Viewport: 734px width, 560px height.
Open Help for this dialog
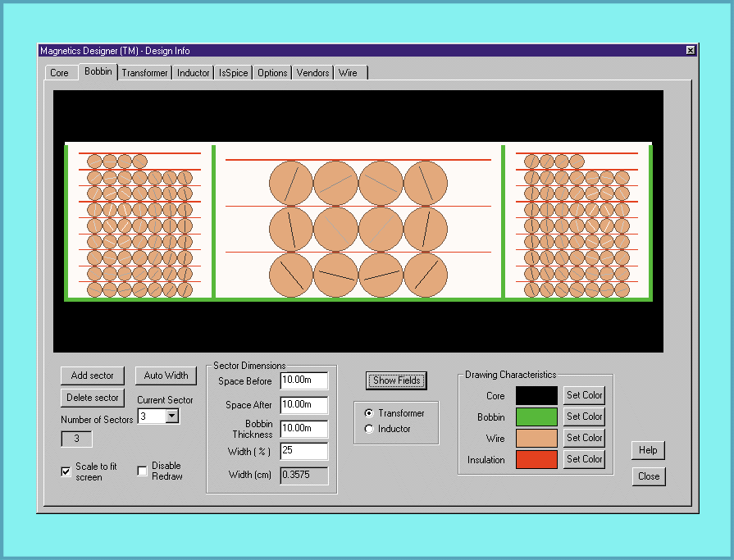(x=648, y=450)
